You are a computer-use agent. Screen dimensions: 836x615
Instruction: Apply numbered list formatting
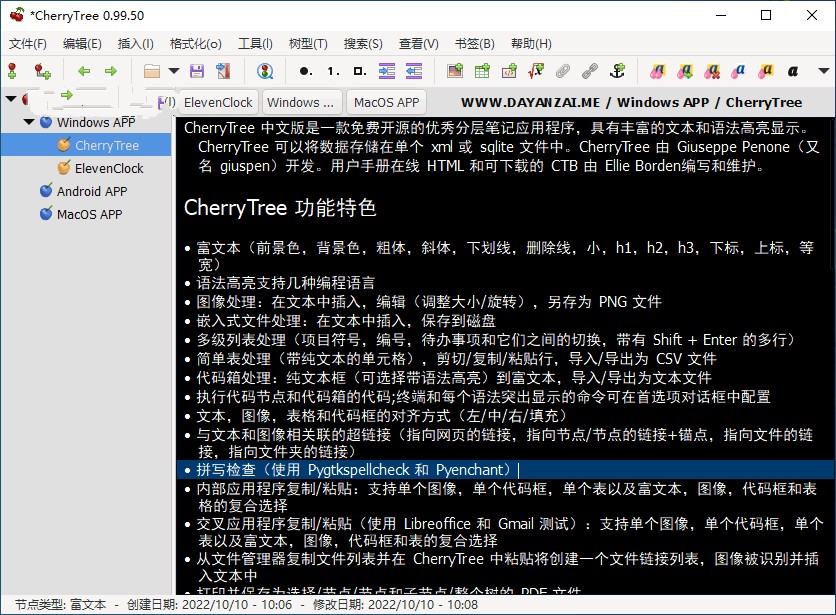[x=333, y=70]
